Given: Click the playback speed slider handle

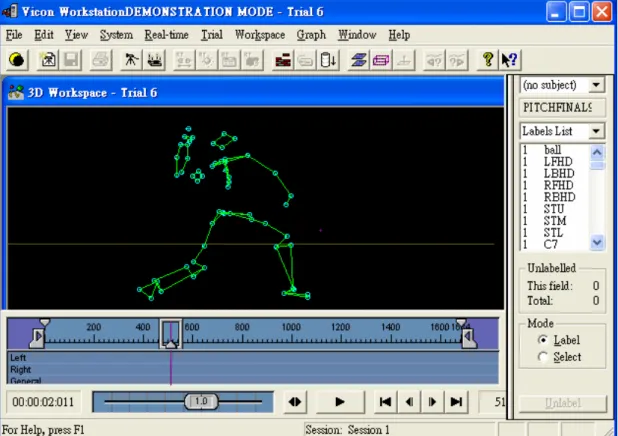Looking at the screenshot, I should pyautogui.click(x=201, y=401).
